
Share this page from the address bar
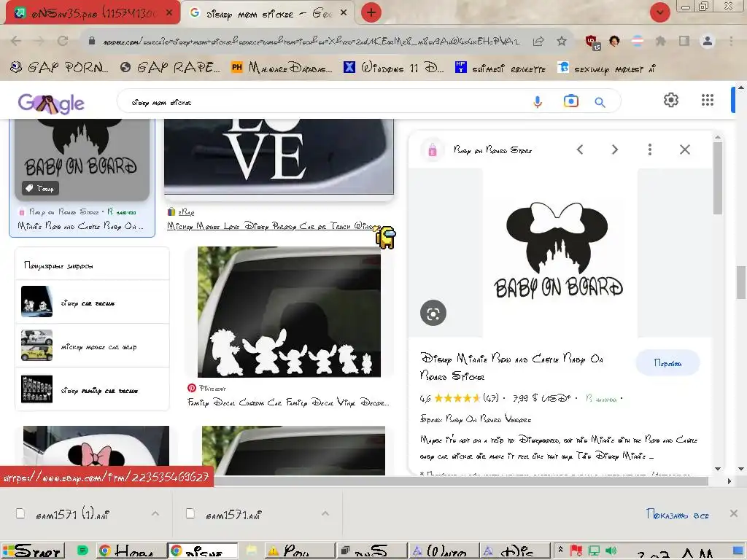(538, 41)
